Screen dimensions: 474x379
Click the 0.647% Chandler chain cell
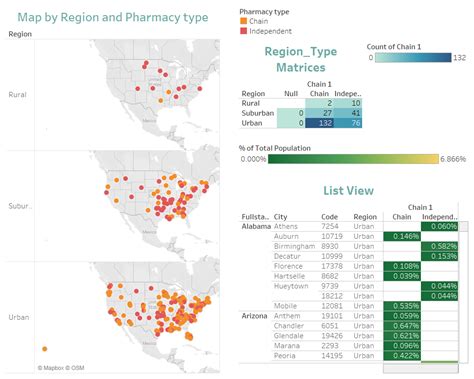point(402,326)
